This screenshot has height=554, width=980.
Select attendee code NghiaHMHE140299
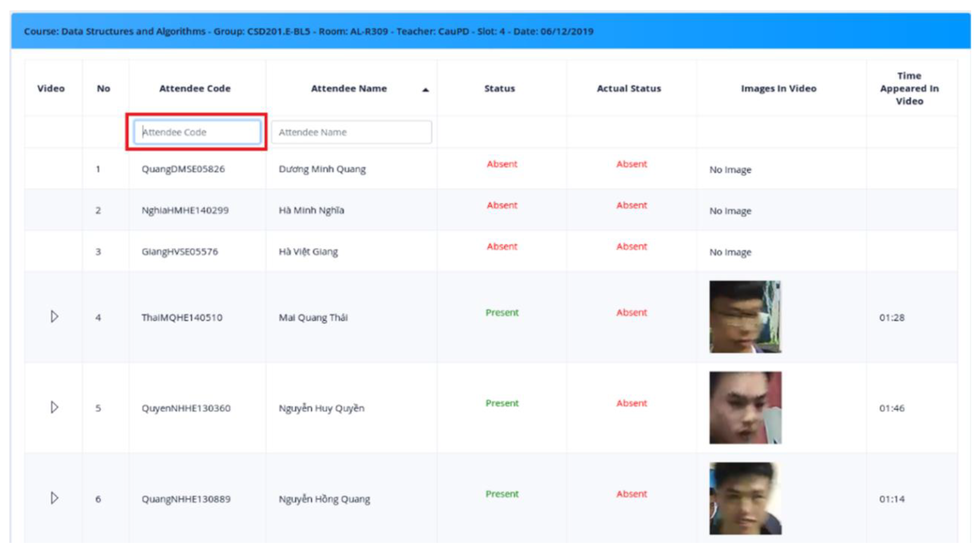tap(185, 210)
